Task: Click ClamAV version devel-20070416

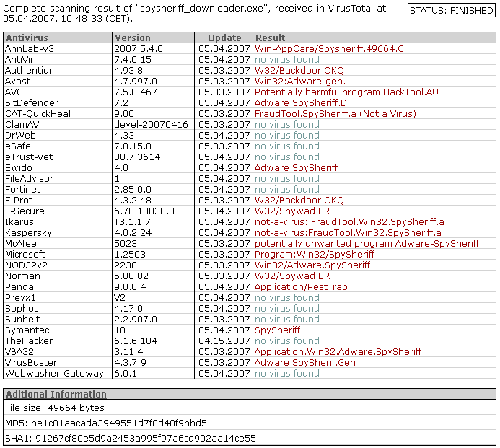Action: tap(151, 125)
